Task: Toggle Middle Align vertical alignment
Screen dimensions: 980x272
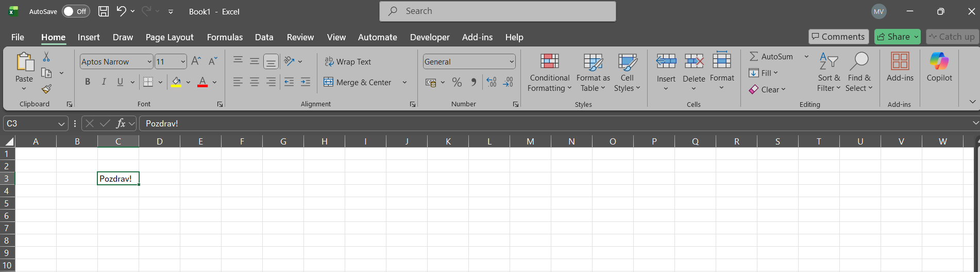Action: (254, 61)
